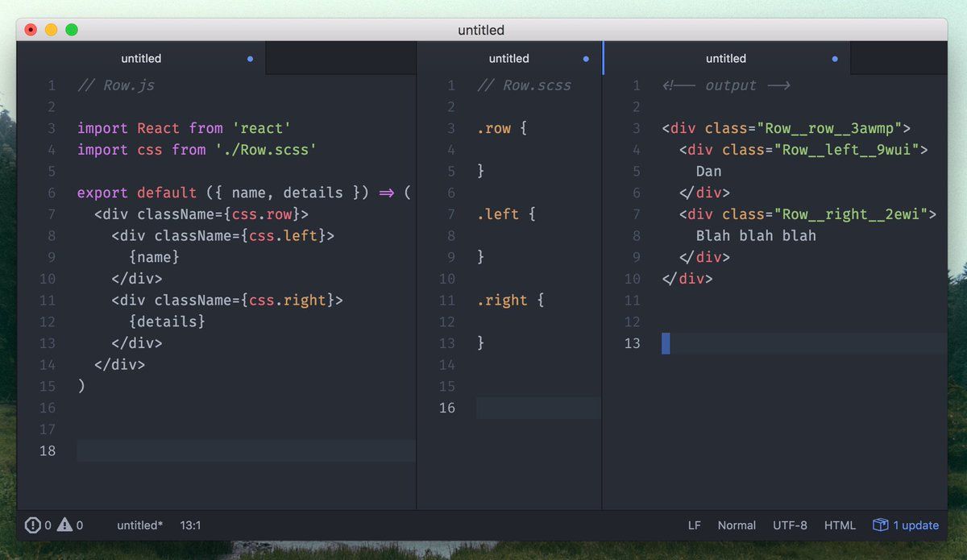Click the untitled* file name in status bar
Screen dimensions: 967x560
(x=139, y=525)
